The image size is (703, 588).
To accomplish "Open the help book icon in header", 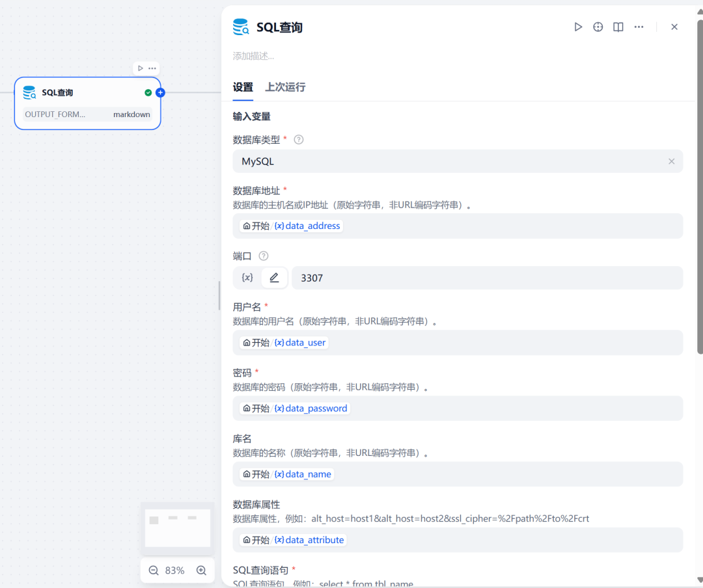I will click(x=618, y=27).
